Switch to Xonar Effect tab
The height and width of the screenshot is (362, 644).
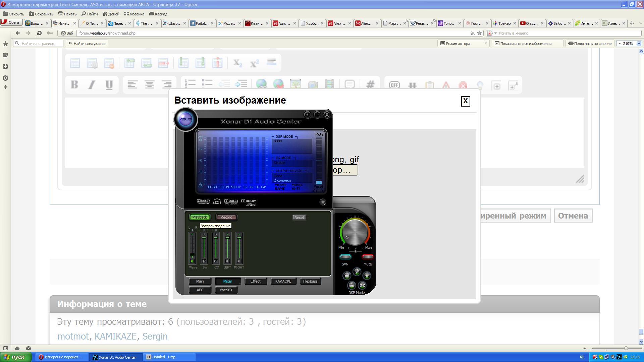(256, 281)
